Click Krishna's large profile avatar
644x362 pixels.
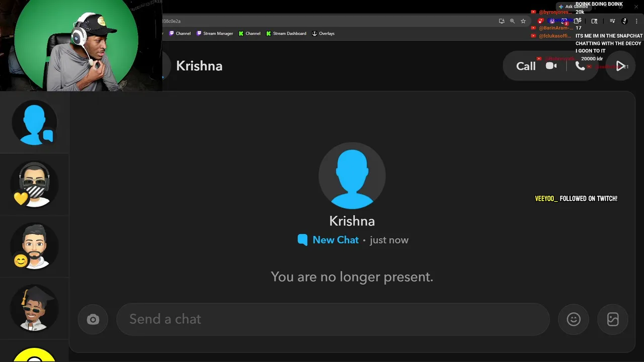click(x=352, y=175)
